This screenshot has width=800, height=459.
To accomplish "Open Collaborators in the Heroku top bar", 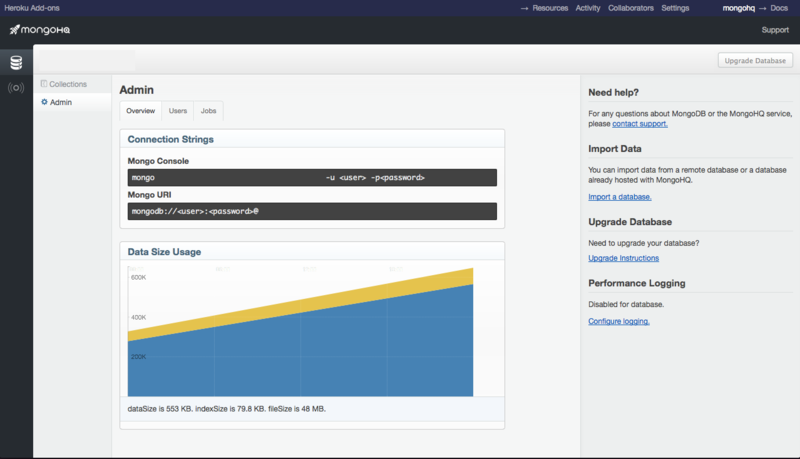I will coord(631,8).
